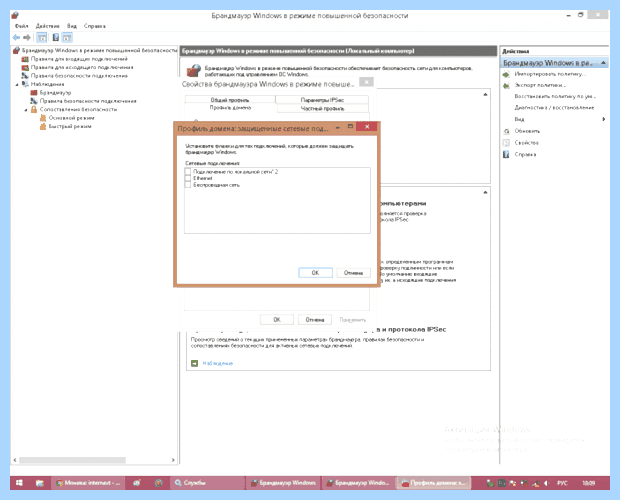Click Справка help icon in Actions pane

pyautogui.click(x=506, y=155)
